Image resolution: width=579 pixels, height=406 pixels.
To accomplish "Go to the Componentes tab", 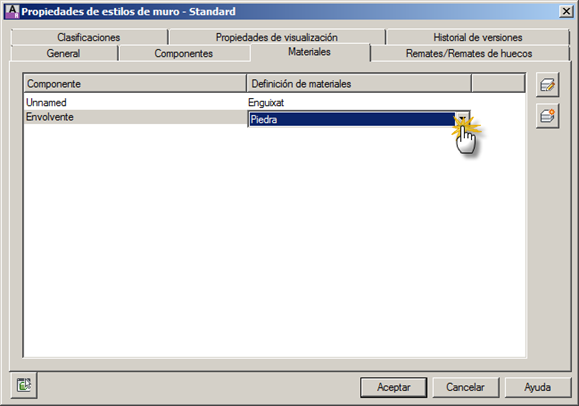I will point(184,53).
